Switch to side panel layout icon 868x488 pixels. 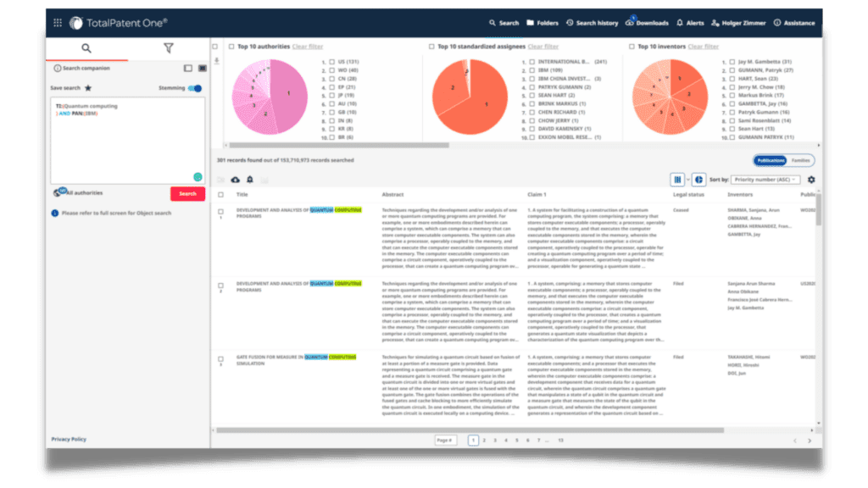(188, 68)
